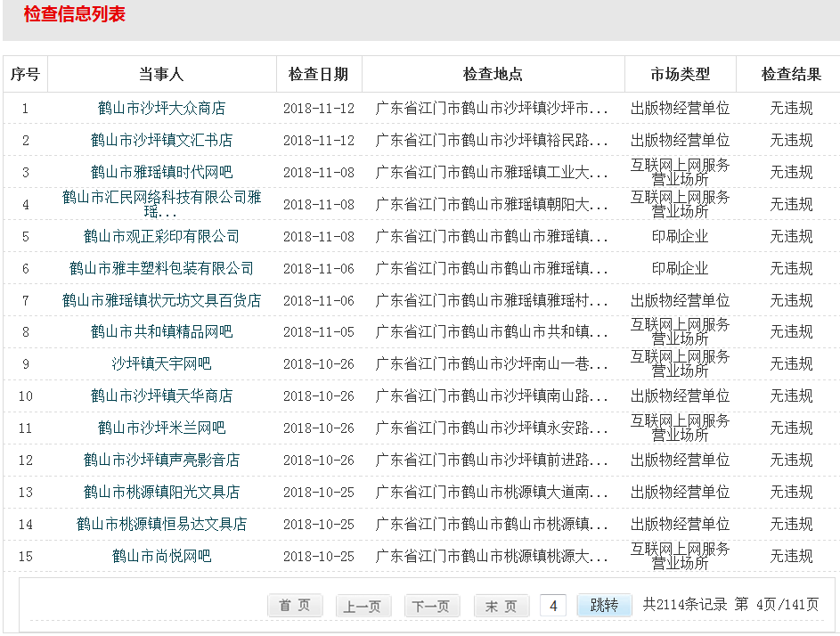Click the 沙坪镇天宇网吧 link
Screen dimensions: 840x636
(161, 363)
